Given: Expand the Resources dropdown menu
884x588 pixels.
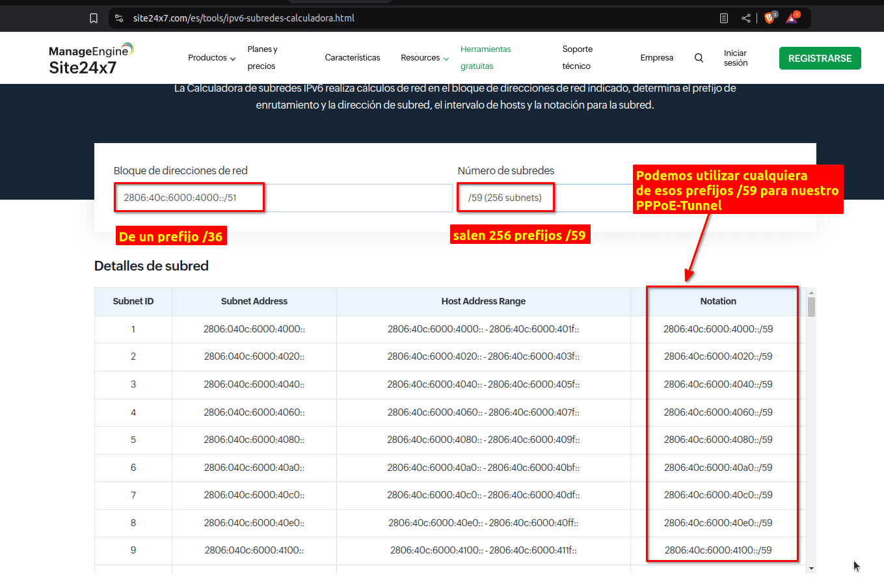Looking at the screenshot, I should click(x=424, y=58).
